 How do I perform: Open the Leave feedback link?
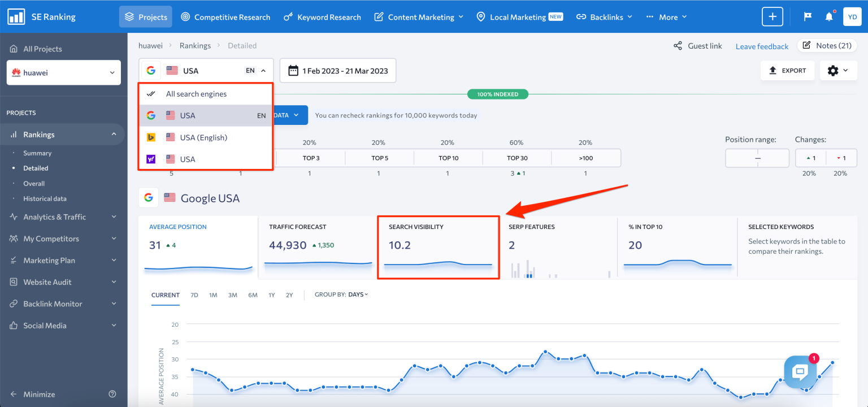click(762, 46)
